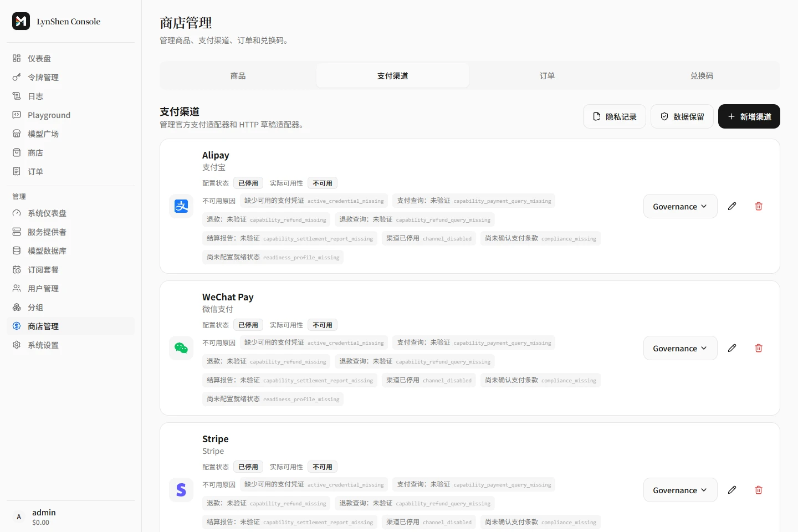
Task: Click WeChat Pay's channel_disabled reason tag
Action: (429, 380)
